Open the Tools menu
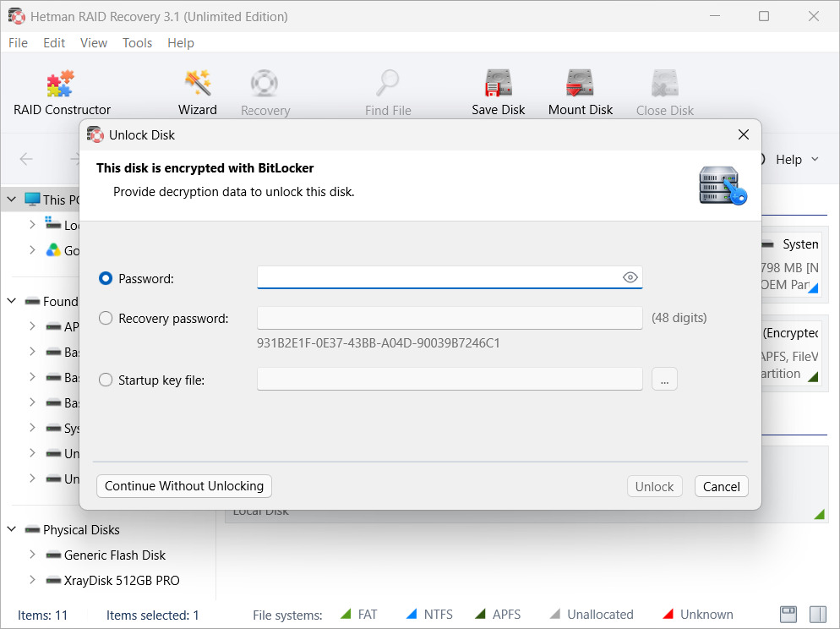840x629 pixels. point(137,43)
